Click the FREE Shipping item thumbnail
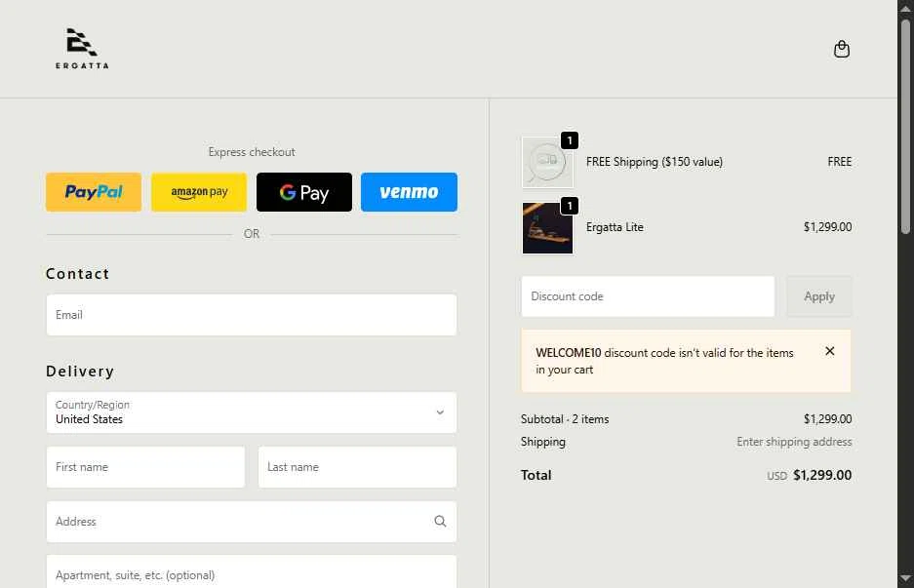 point(547,162)
